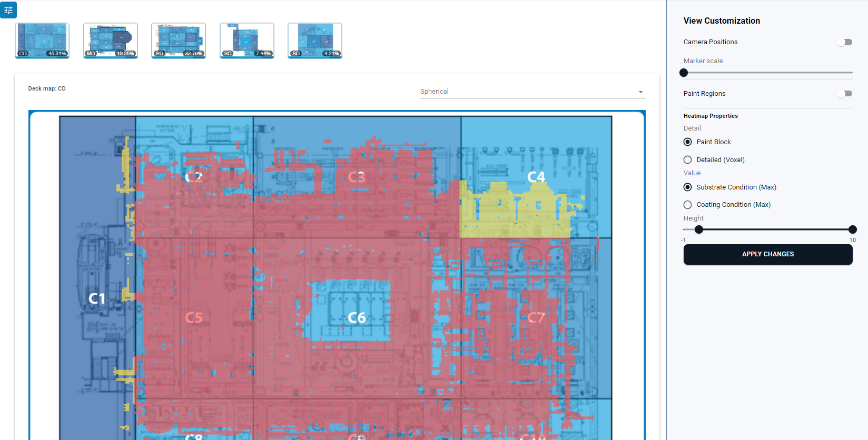Screen dimensions: 868x440
Task: Choose the SC deck thumbnail
Action: (246, 40)
